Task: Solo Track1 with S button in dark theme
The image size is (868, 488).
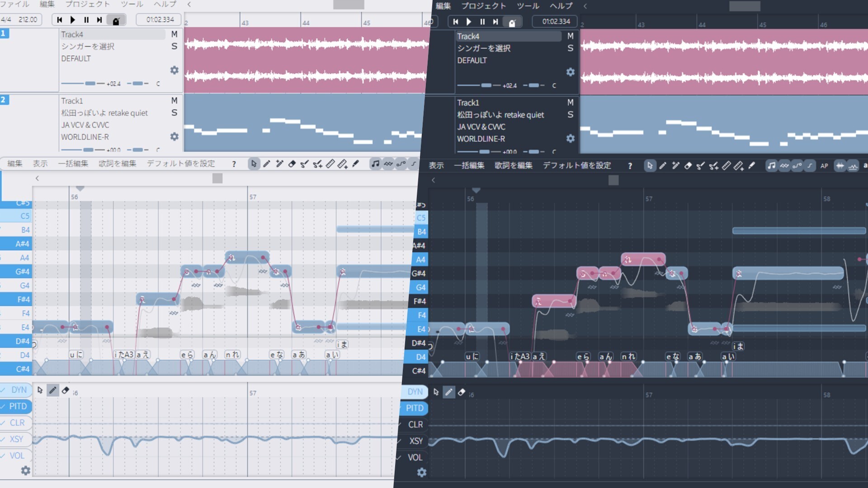Action: (x=571, y=115)
